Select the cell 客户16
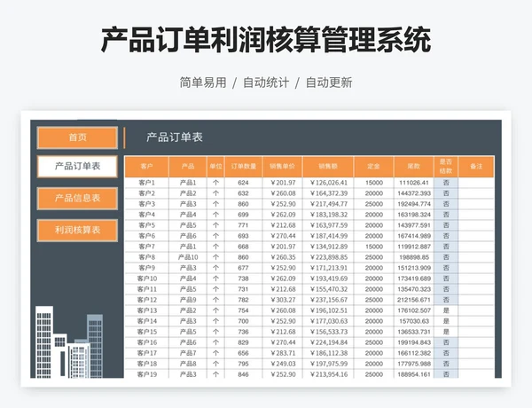Screen dimensions: 532x408 pos(146,342)
